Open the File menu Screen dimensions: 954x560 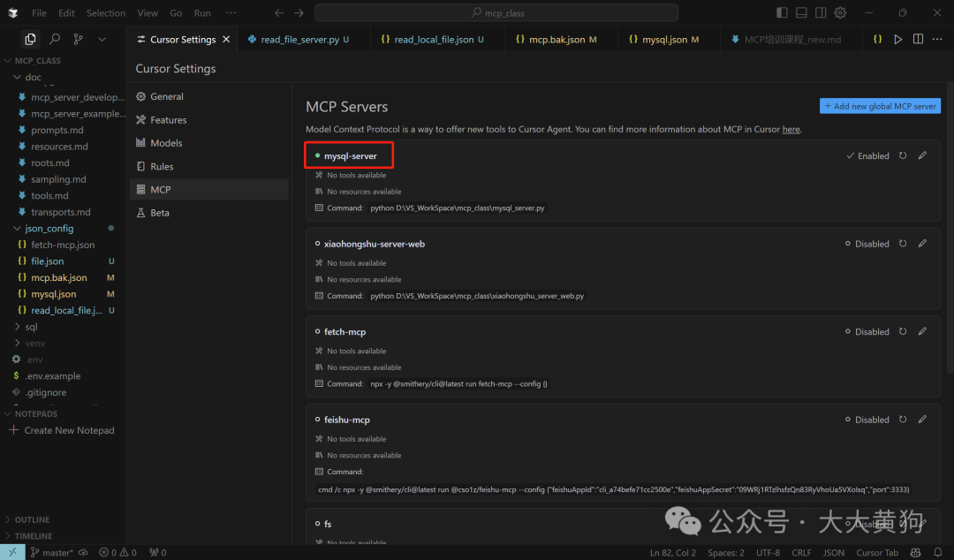[x=39, y=12]
